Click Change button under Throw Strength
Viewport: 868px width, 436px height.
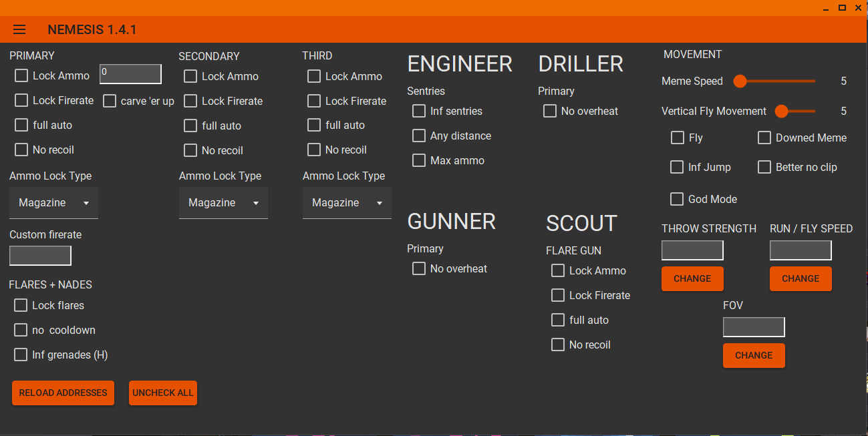pyautogui.click(x=692, y=278)
